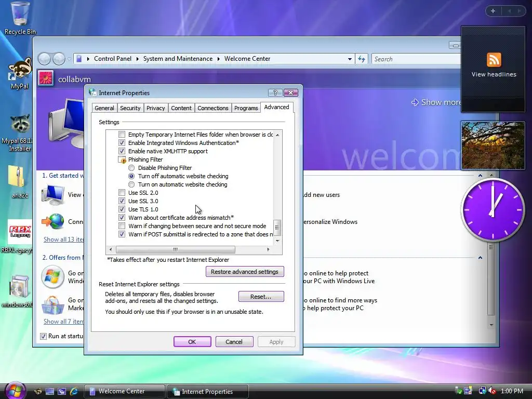Screen dimensions: 532x399
Task: Click the Back arrow in Welcome Center window
Action: point(44,59)
